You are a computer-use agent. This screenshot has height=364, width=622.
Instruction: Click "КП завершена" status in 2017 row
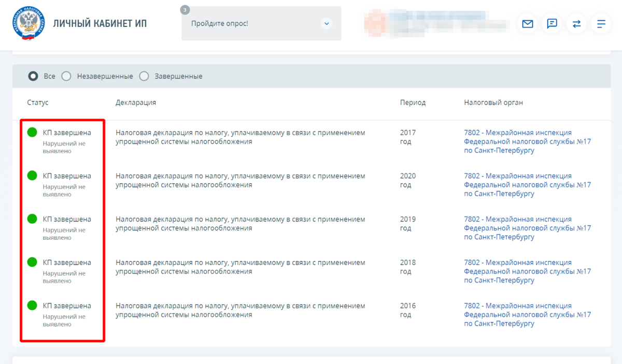pyautogui.click(x=67, y=133)
